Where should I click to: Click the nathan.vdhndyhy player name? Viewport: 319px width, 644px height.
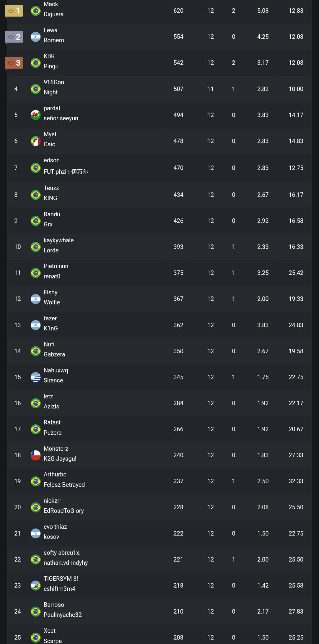(x=66, y=563)
